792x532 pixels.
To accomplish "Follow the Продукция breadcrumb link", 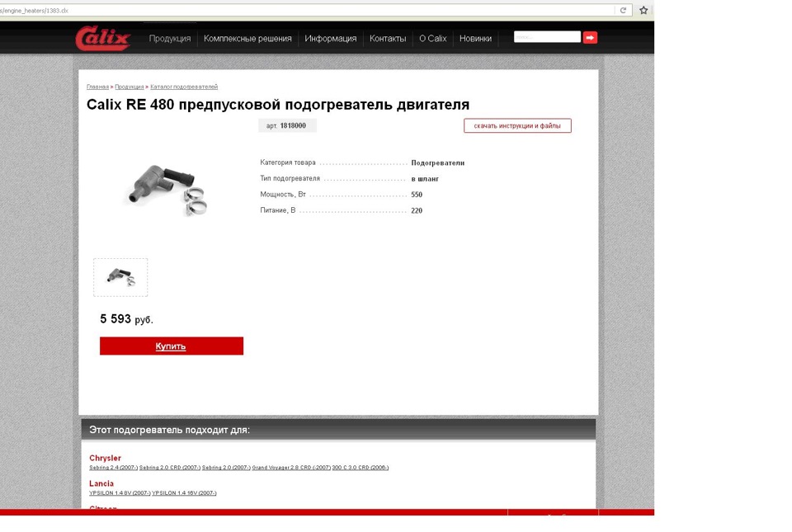I will pos(130,87).
